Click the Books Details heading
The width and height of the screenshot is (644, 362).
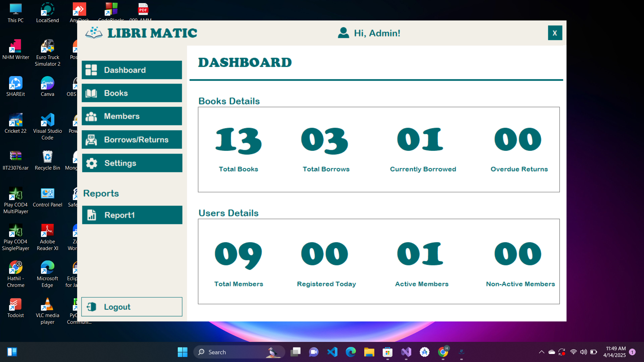click(x=229, y=101)
